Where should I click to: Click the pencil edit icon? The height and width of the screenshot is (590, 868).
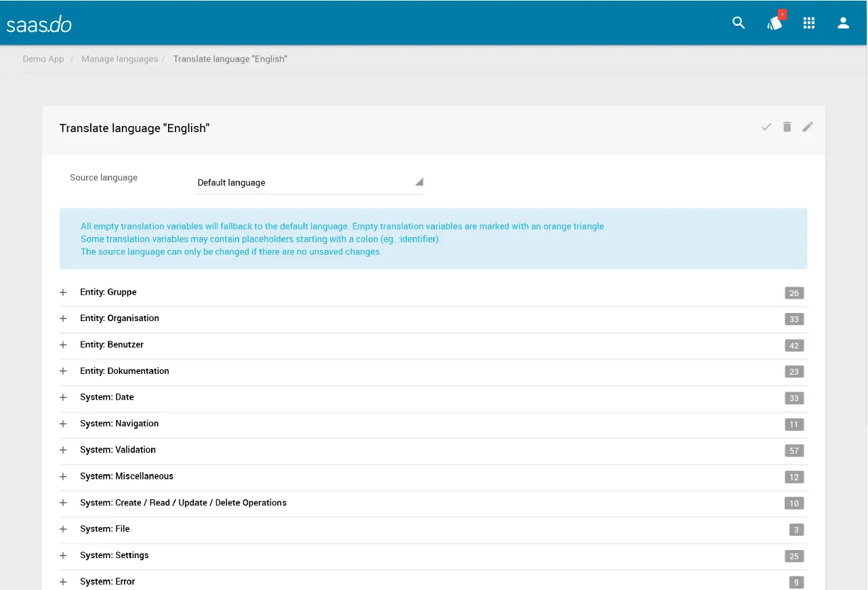tap(808, 127)
